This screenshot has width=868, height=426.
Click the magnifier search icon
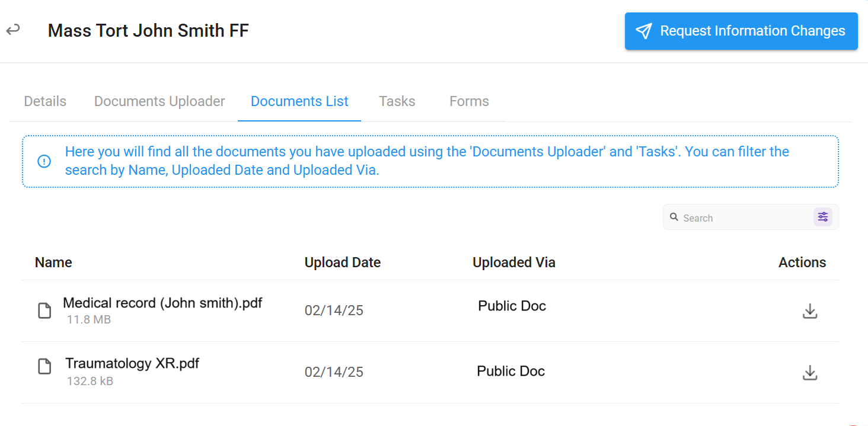tap(674, 217)
